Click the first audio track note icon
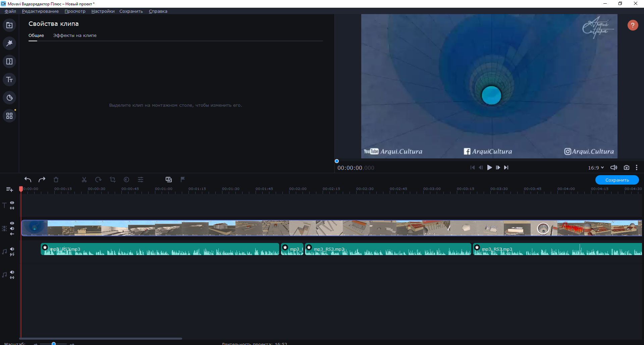The width and height of the screenshot is (644, 345). pyautogui.click(x=4, y=252)
